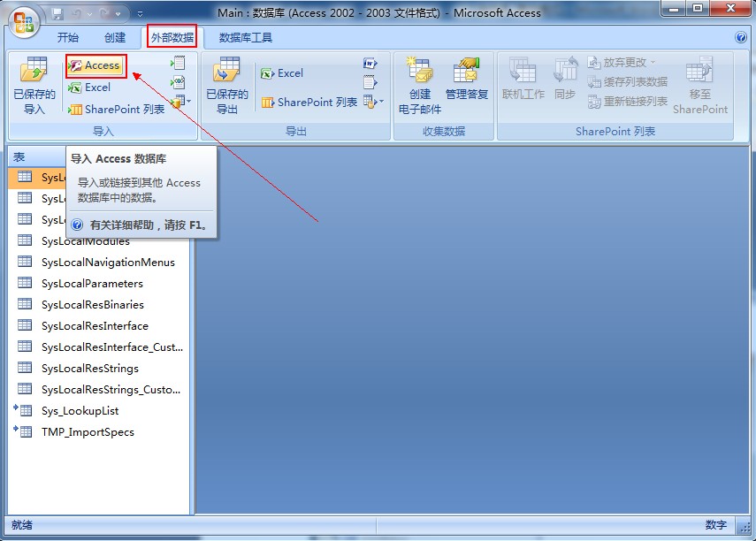This screenshot has width=756, height=541.
Task: Open 已保存的导入 saved imports
Action: [x=34, y=86]
